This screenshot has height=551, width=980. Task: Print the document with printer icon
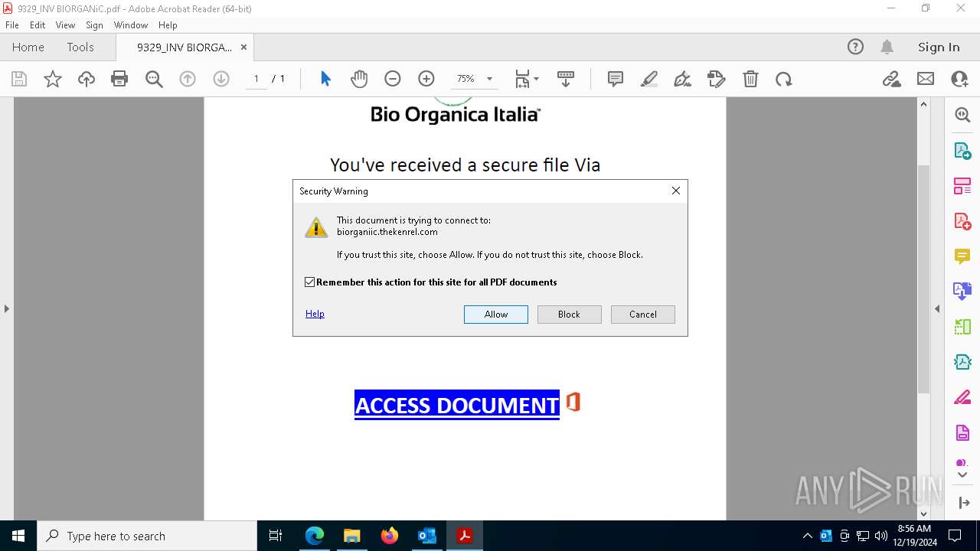click(119, 79)
